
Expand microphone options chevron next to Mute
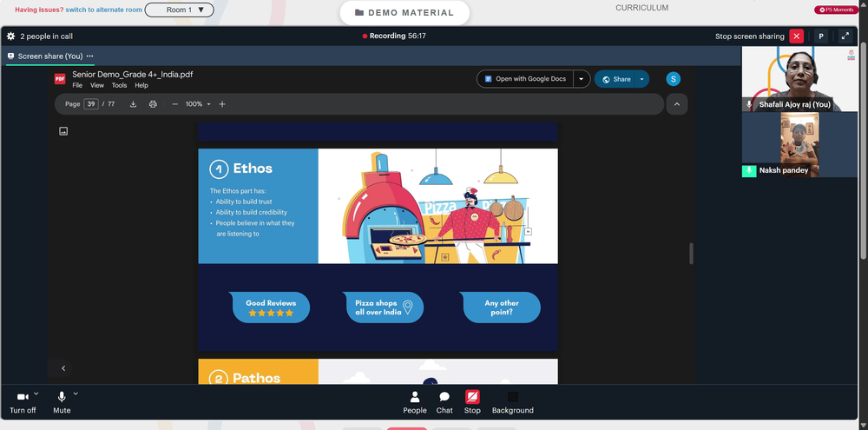pyautogui.click(x=76, y=393)
